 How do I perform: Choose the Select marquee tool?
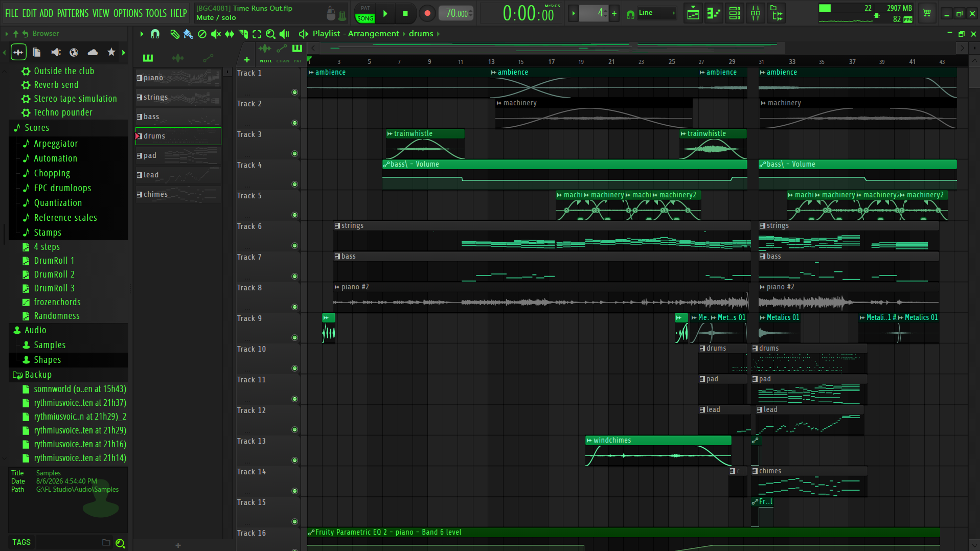(x=257, y=34)
